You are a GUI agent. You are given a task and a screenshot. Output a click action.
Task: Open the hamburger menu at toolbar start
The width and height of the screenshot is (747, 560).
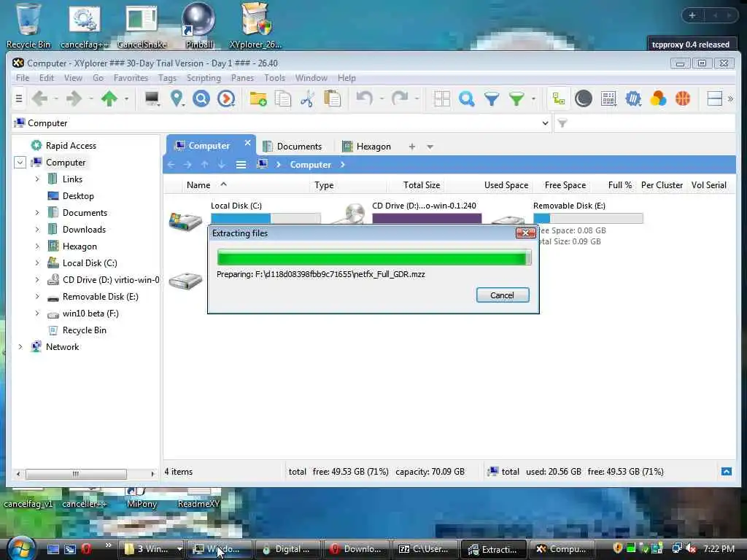pyautogui.click(x=18, y=98)
